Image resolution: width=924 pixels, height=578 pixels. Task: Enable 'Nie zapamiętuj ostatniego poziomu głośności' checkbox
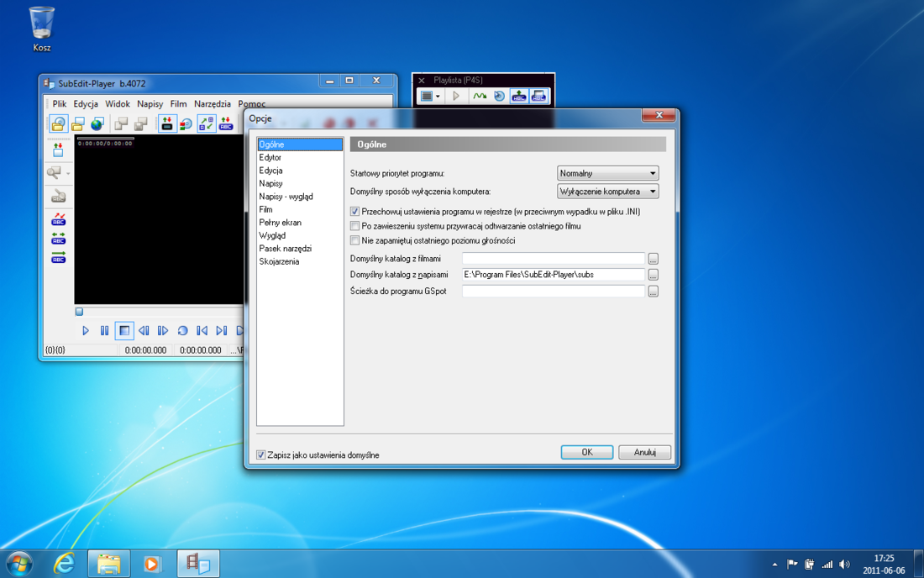[354, 240]
